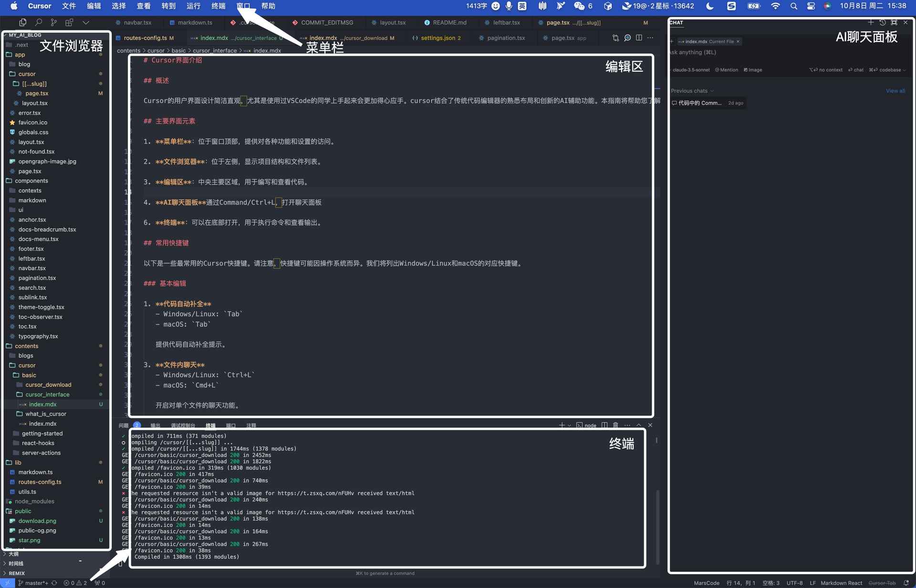
Task: Select 终端 menu from menu bar
Action: [x=219, y=5]
